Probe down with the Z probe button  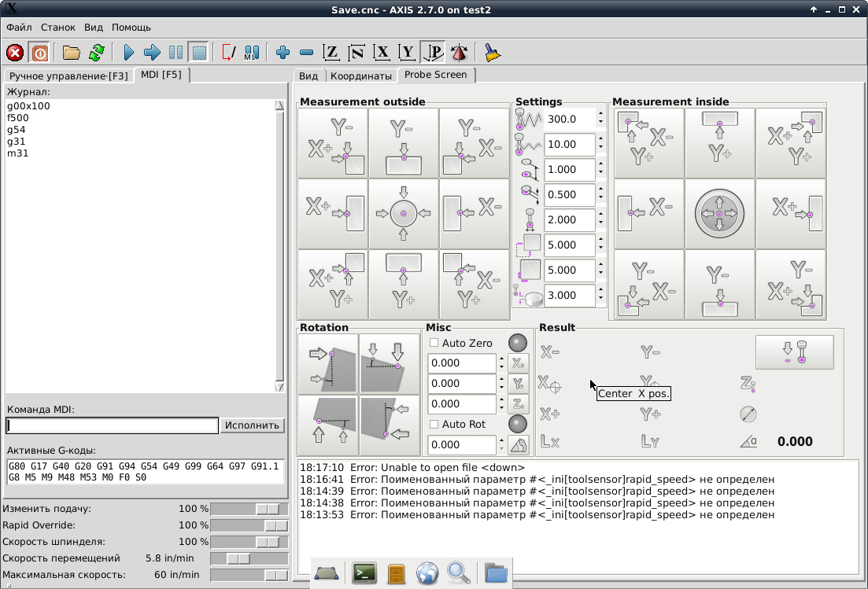(794, 352)
